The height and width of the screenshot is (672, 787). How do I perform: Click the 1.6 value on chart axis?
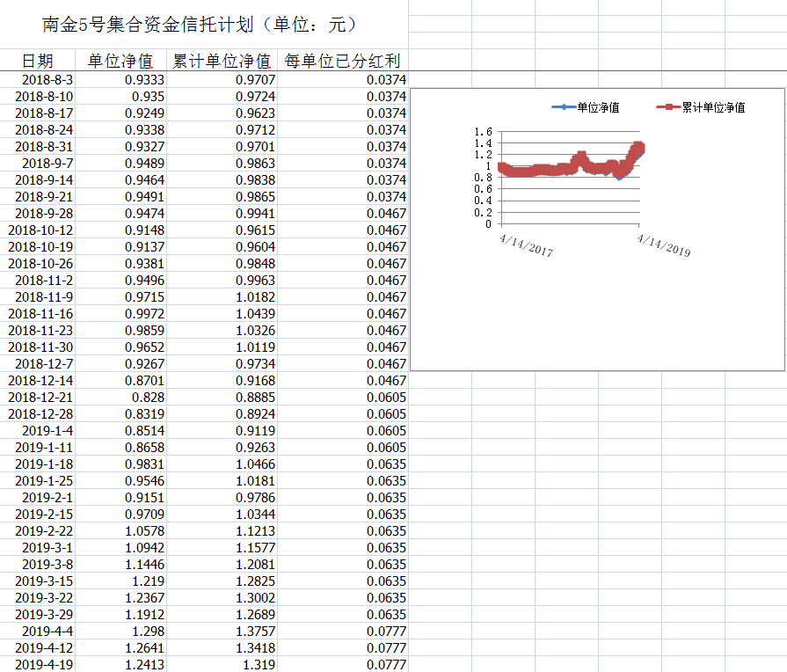(483, 132)
